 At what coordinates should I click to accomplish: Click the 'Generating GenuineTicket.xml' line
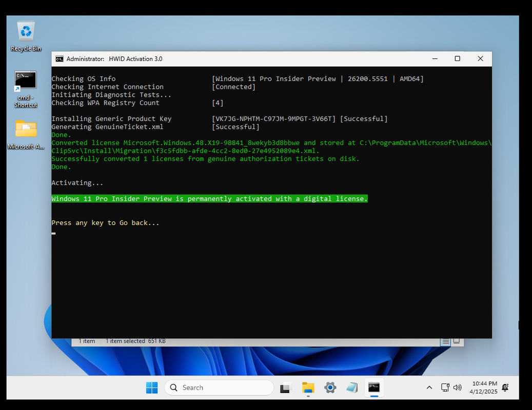pyautogui.click(x=107, y=127)
